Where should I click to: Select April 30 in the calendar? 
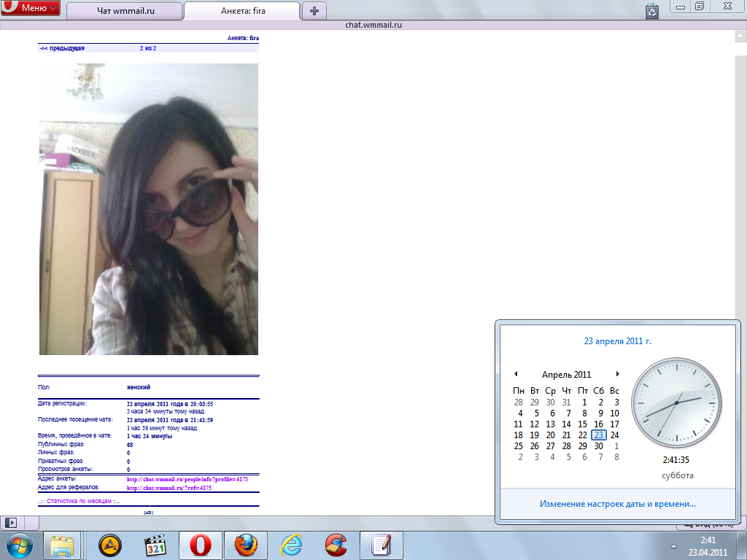point(598,446)
